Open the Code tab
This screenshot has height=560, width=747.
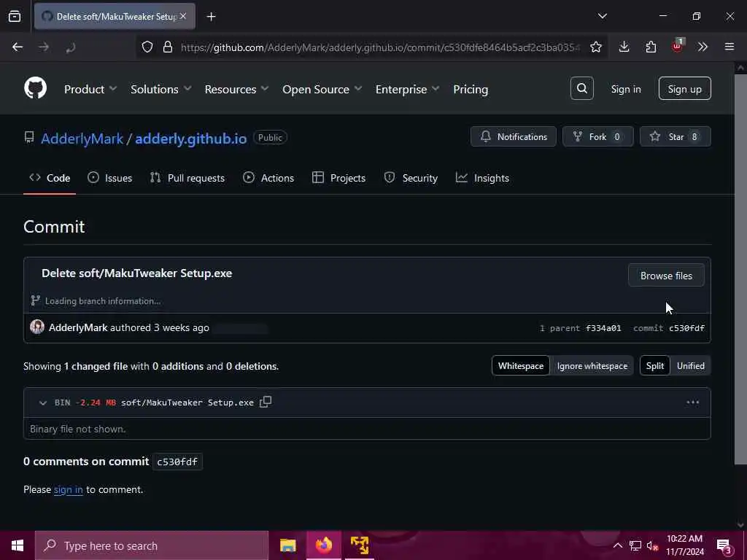click(50, 178)
